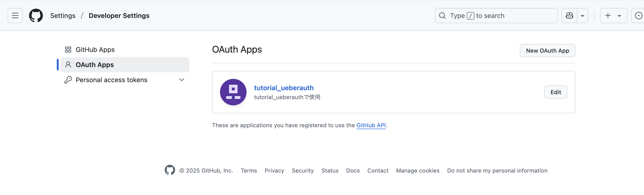Expand the Create new dropdown caret
644x195 pixels.
click(x=619, y=16)
